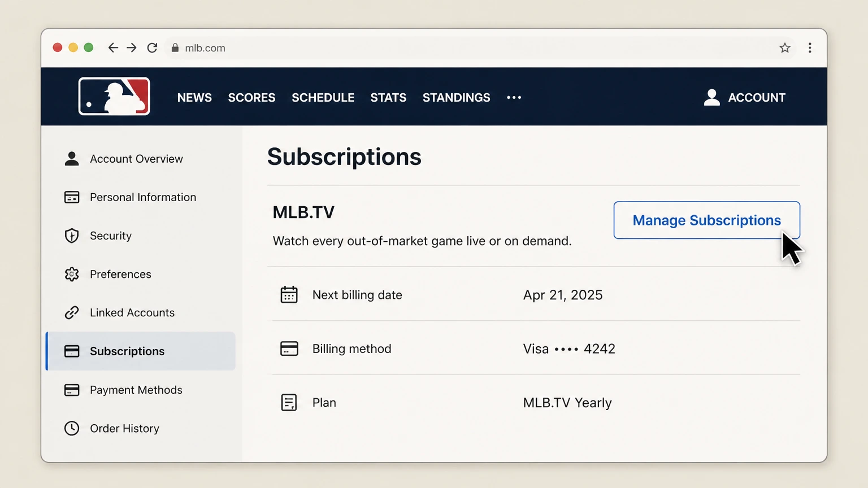Open the STATS navigation item

[388, 98]
